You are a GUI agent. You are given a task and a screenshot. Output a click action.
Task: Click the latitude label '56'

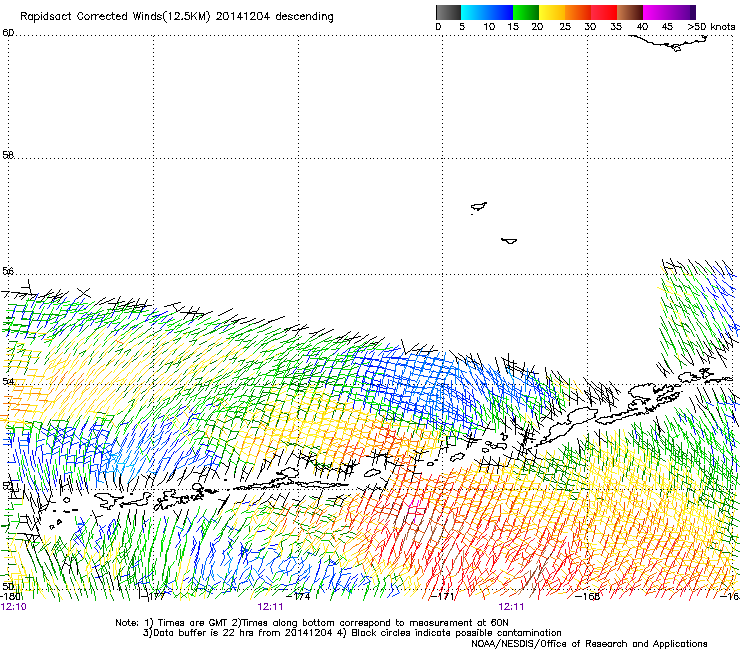click(x=8, y=271)
